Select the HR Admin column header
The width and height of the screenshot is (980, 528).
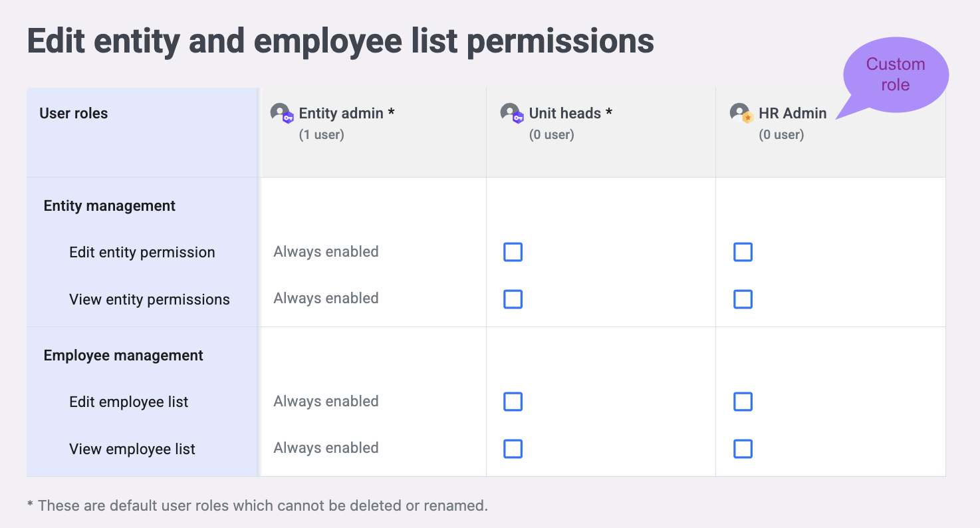(x=793, y=114)
